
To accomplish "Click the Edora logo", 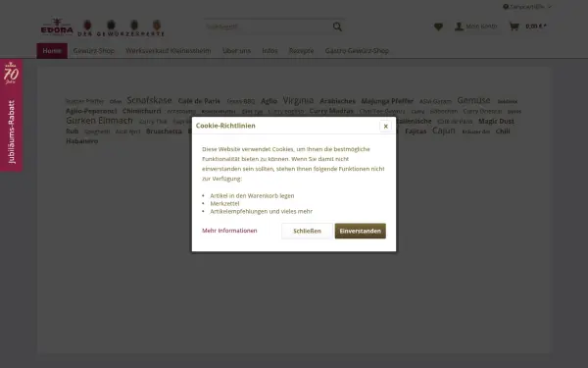I will click(57, 26).
